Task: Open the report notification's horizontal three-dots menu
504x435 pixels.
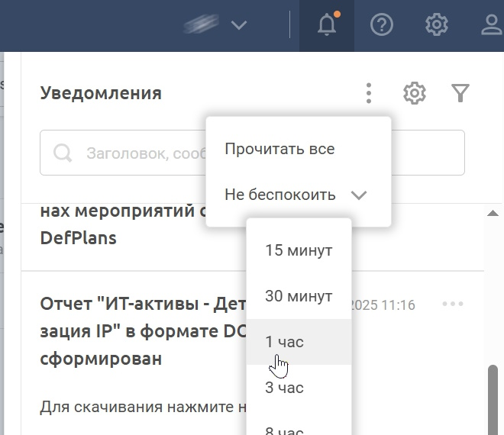Action: click(x=453, y=304)
